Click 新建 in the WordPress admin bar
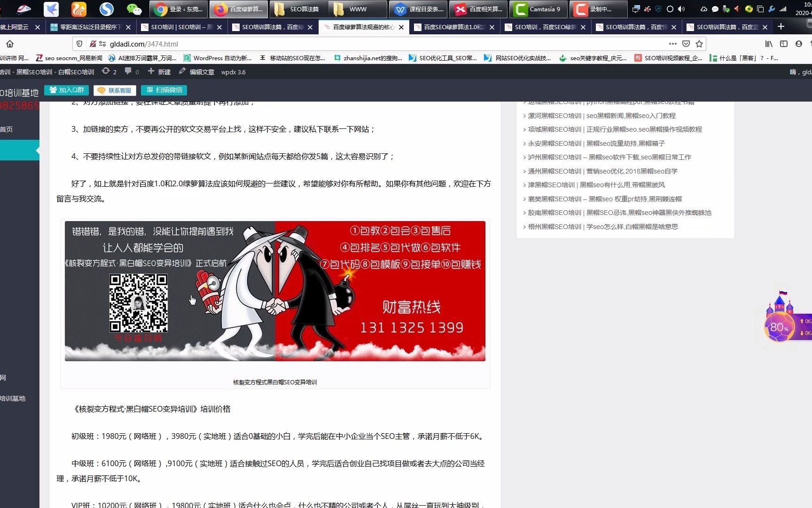Screen dimensions: 812x508 [x=159, y=71]
